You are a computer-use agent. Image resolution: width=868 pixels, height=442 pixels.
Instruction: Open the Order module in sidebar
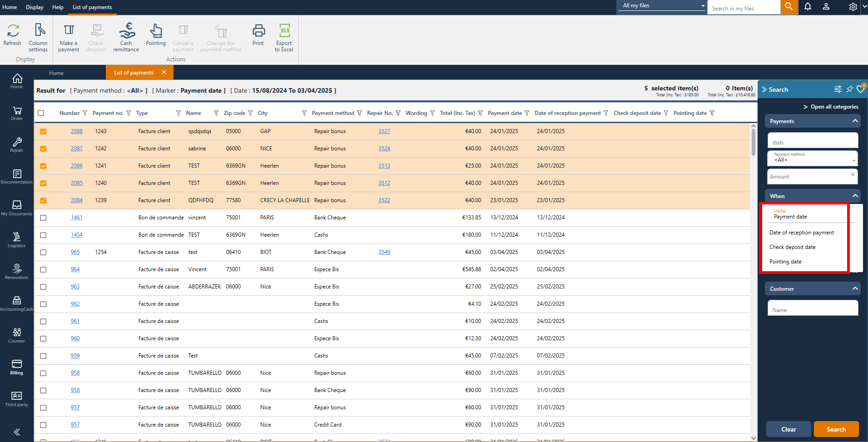[17, 113]
